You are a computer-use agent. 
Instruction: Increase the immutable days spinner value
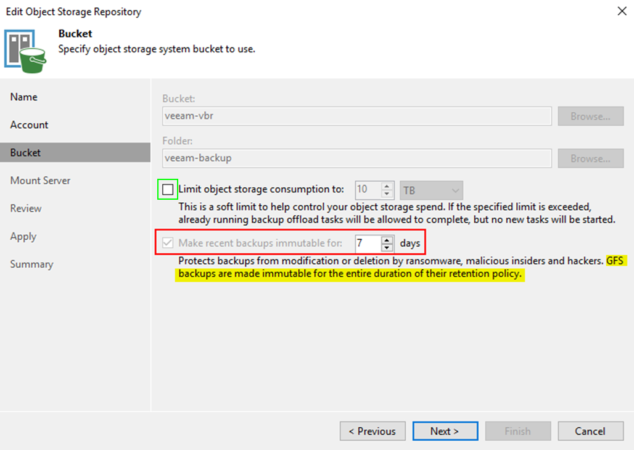click(387, 239)
